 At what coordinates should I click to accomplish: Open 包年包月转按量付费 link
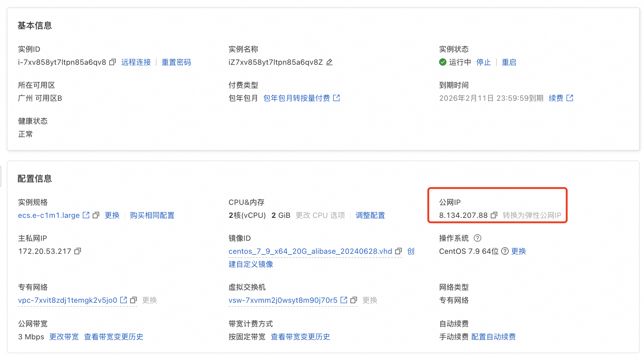click(x=297, y=98)
